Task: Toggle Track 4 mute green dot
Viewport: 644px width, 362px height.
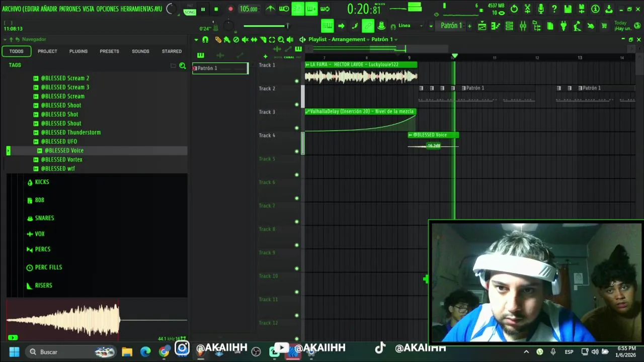Action: tap(296, 151)
